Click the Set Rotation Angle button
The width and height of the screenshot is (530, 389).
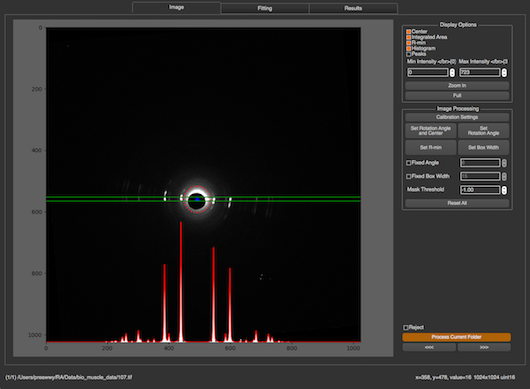tap(483, 131)
